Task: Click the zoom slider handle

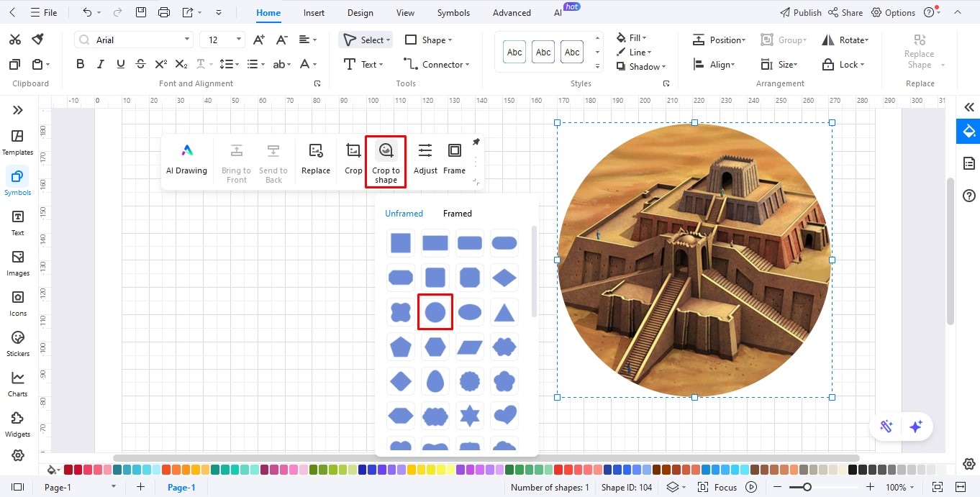Action: pos(807,487)
